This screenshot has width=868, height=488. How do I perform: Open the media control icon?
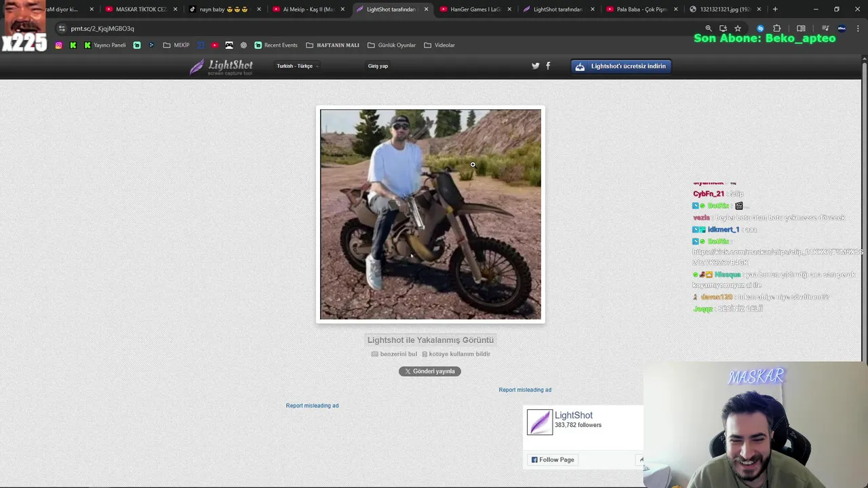click(825, 28)
